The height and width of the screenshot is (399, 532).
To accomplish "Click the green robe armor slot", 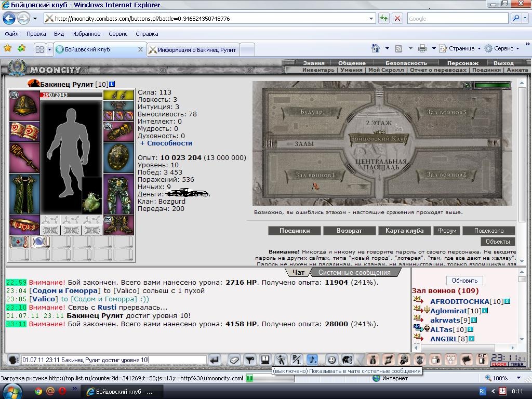I will tap(24, 194).
